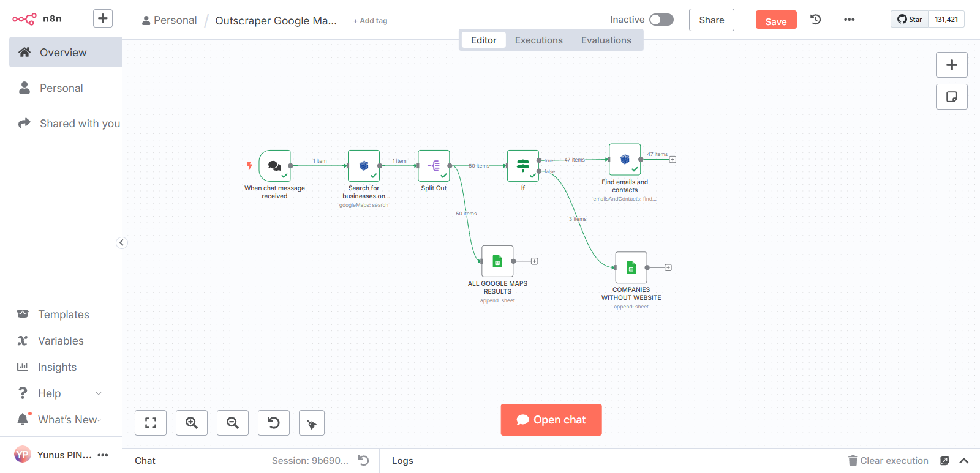
Task: Click the plus button beside n8n logo
Action: pos(103,18)
